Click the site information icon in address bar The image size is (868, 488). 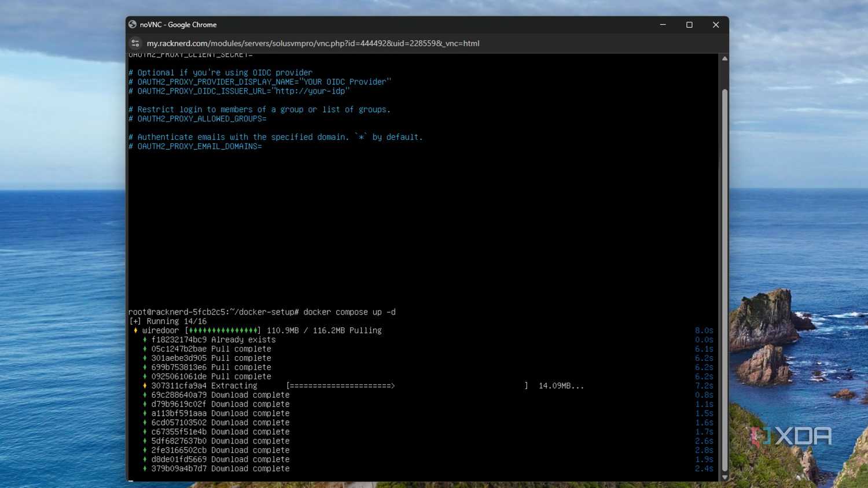(135, 43)
